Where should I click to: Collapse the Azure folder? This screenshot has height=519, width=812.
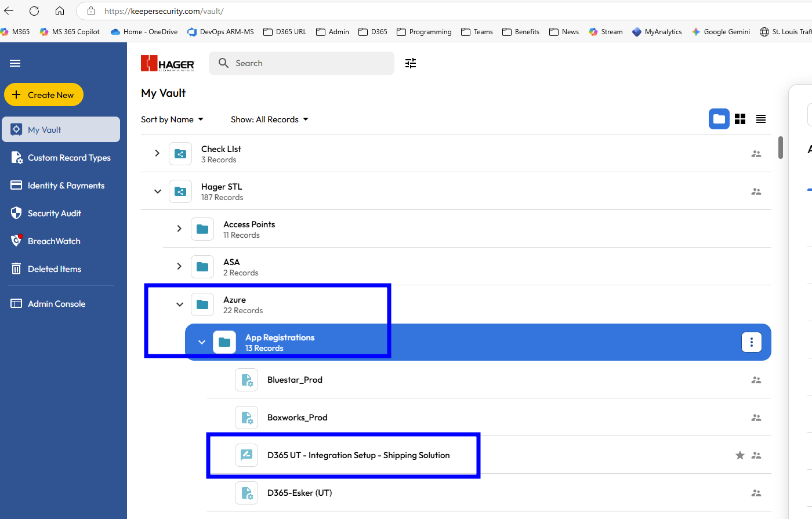[x=179, y=304]
